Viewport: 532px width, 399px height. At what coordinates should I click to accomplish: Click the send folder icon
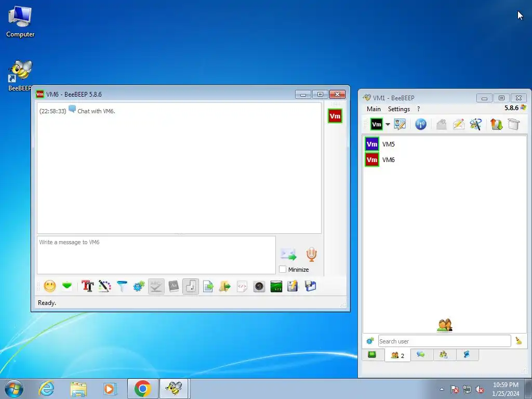(225, 286)
